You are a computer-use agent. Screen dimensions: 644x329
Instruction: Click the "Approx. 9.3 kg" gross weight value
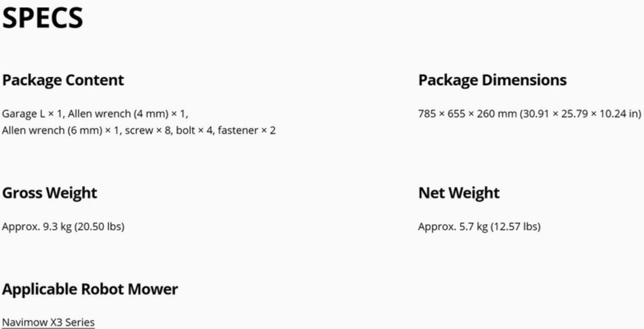[x=37, y=226]
